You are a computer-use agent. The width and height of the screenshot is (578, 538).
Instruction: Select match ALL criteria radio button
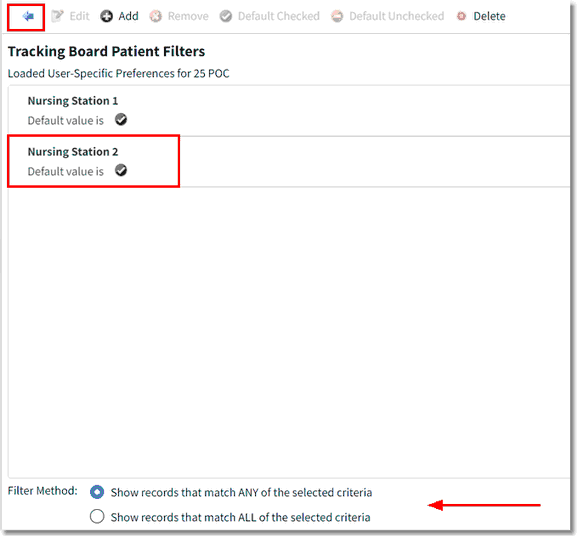coord(97,516)
